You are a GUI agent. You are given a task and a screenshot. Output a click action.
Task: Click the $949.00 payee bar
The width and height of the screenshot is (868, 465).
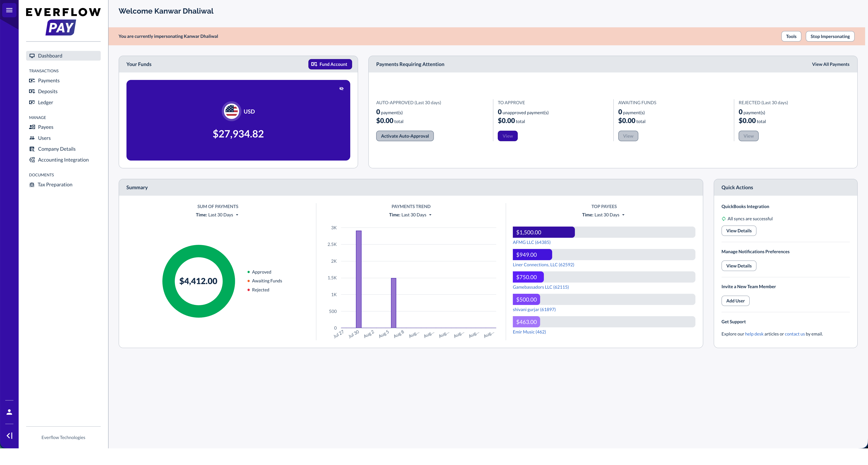(x=532, y=255)
